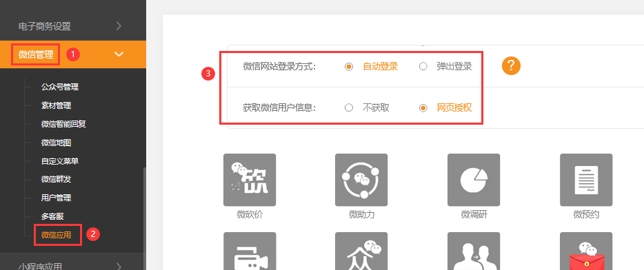This screenshot has width=644, height=270.
Task: Expand 电子商务设置 menu chevron
Action: (119, 26)
